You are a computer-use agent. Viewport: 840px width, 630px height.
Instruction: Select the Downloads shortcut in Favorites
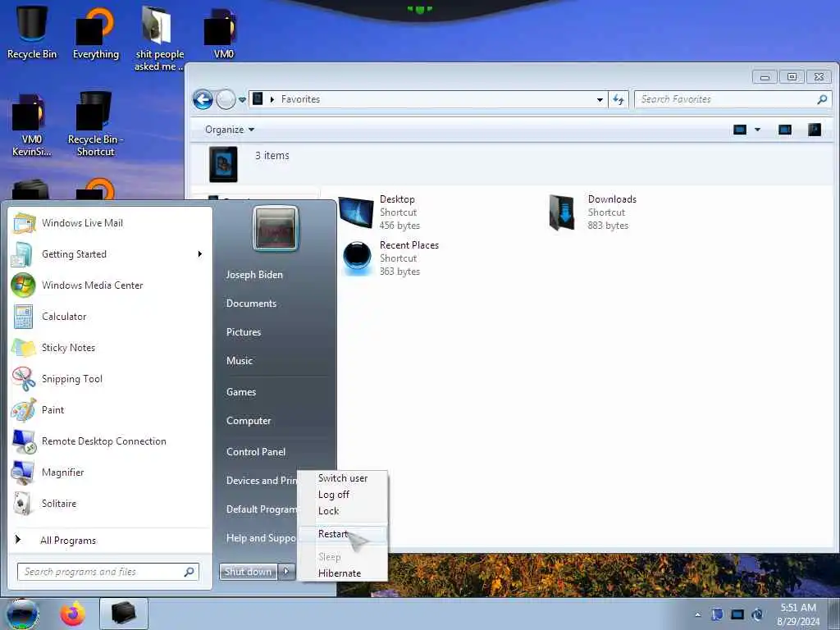(x=592, y=212)
